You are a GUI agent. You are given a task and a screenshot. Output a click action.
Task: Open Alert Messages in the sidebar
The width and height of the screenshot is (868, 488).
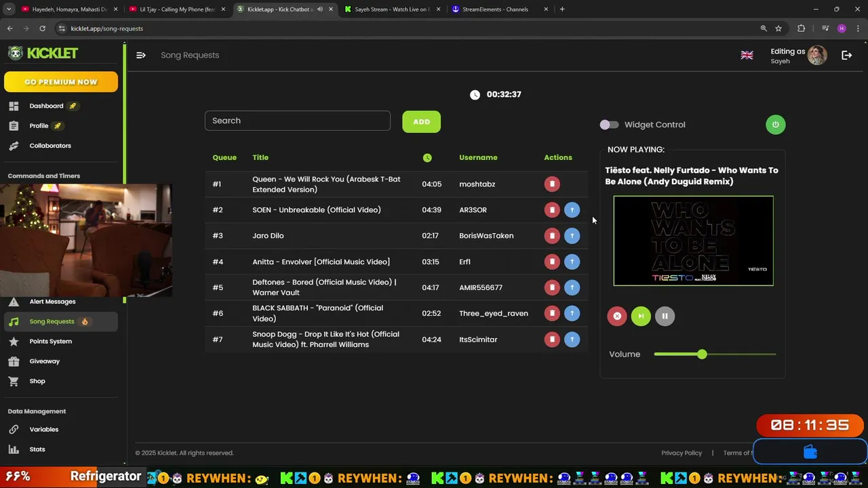(52, 302)
